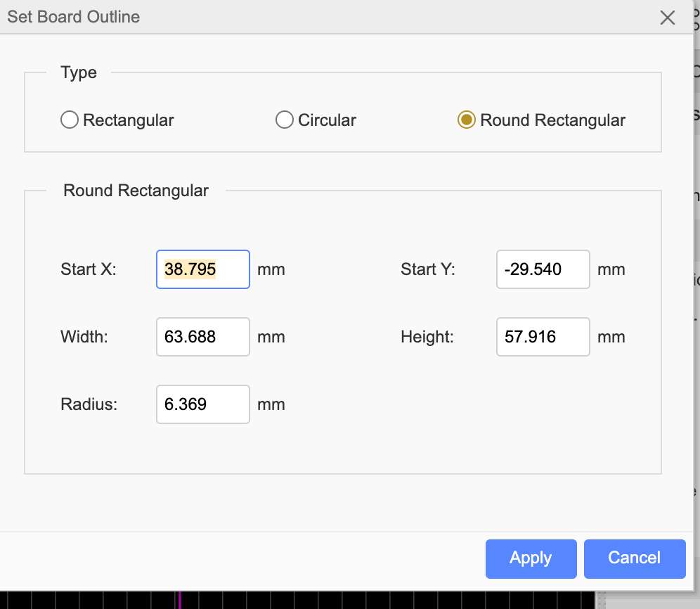Choose the Circular board type
This screenshot has width=700, height=609.
click(x=285, y=120)
